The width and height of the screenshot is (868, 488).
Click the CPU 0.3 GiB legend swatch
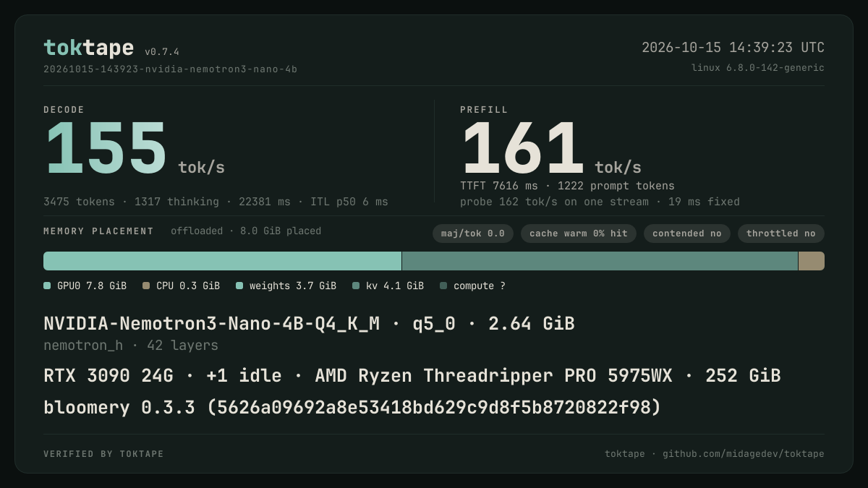coord(146,286)
